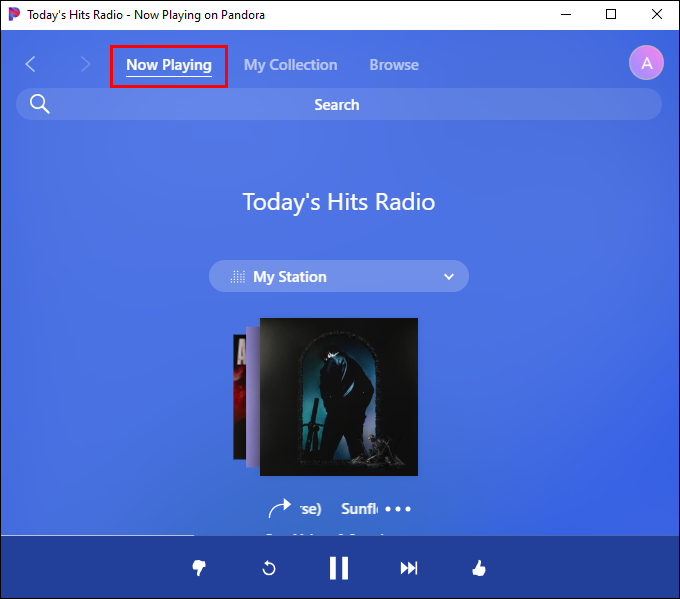Close the Pandora window
This screenshot has height=599, width=680.
(x=657, y=14)
